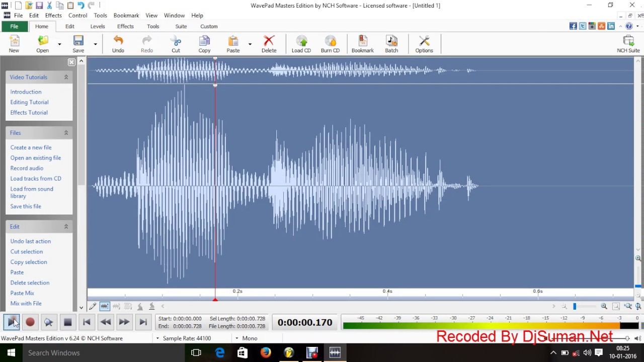Click the Record audio link
This screenshot has width=644, height=362.
[27, 168]
